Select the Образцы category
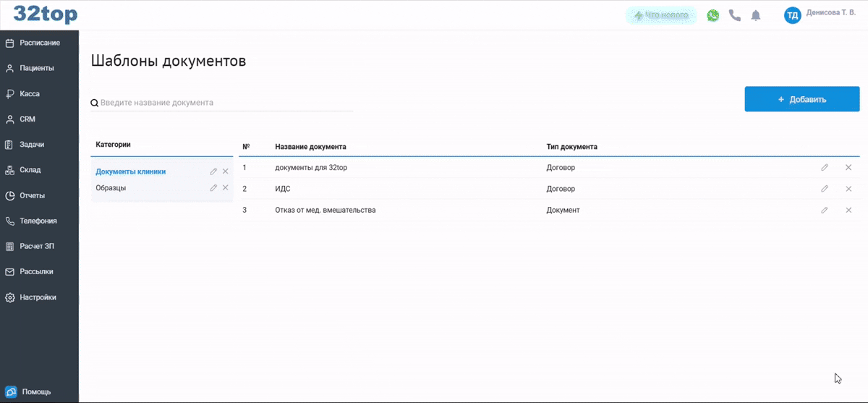 pos(111,188)
